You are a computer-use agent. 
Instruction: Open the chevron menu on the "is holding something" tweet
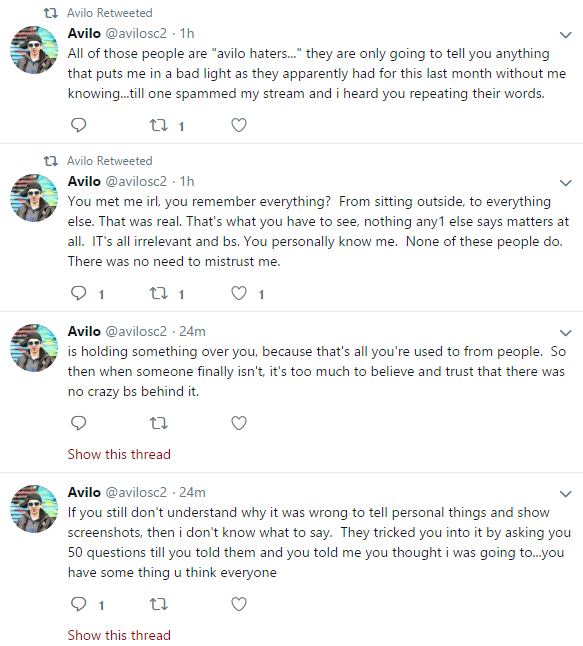(x=566, y=332)
